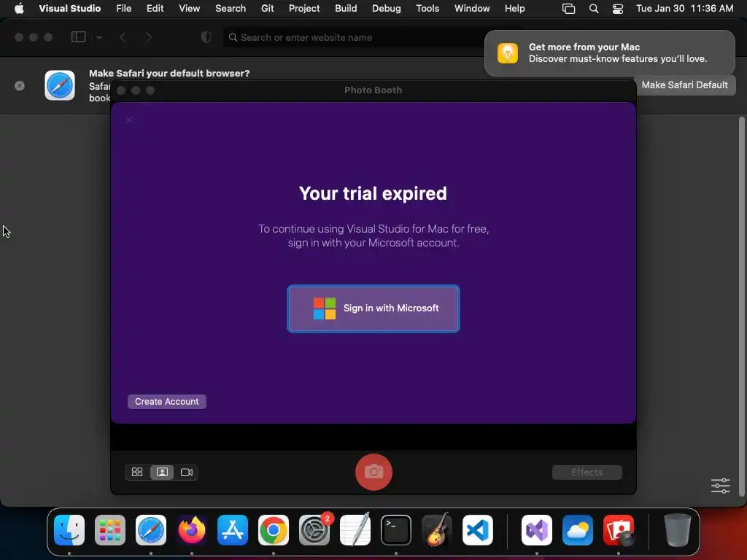Open the Project menu
The image size is (747, 560).
pos(304,9)
